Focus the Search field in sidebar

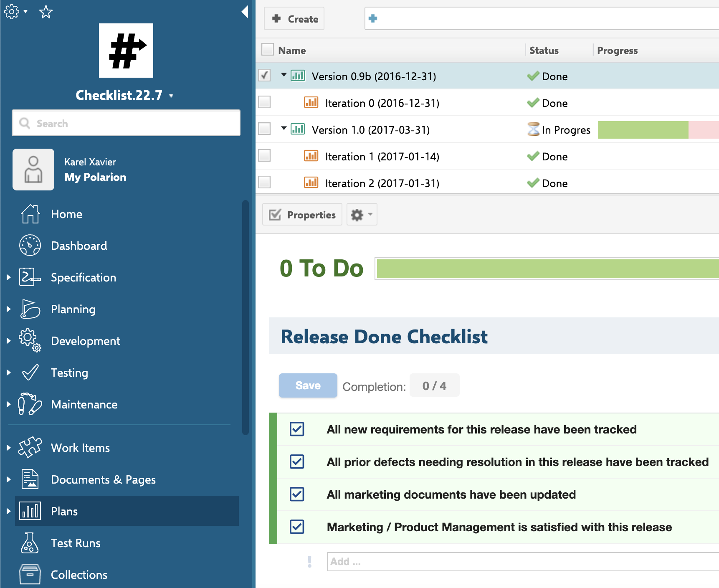126,123
